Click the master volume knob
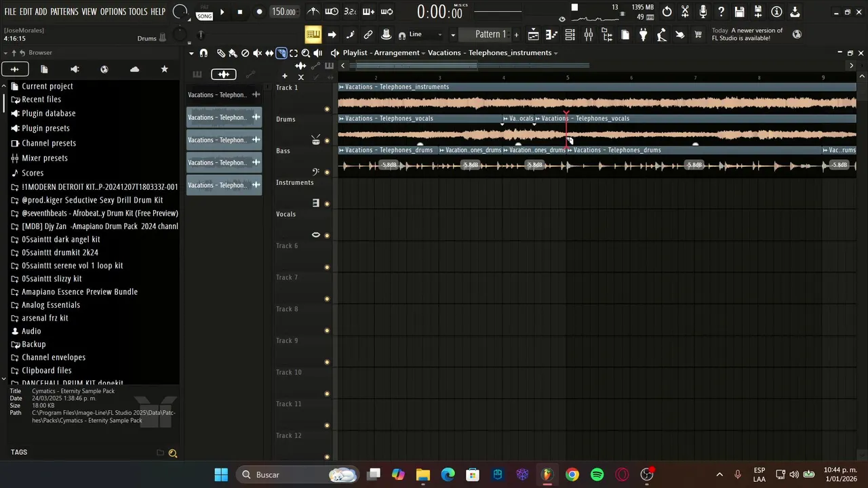The image size is (868, 488). 180,12
